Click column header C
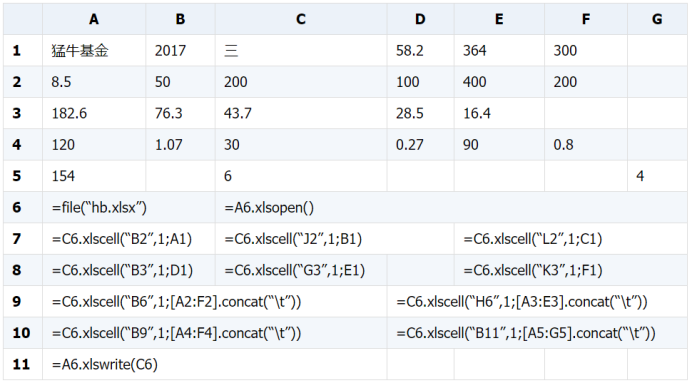Viewport: 692px width, 383px height. tap(301, 19)
